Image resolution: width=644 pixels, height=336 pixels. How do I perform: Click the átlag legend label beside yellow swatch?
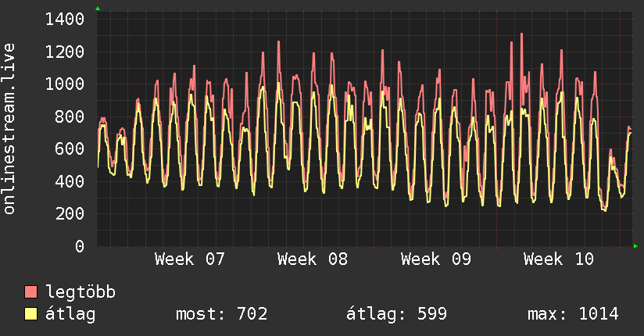pyautogui.click(x=71, y=314)
